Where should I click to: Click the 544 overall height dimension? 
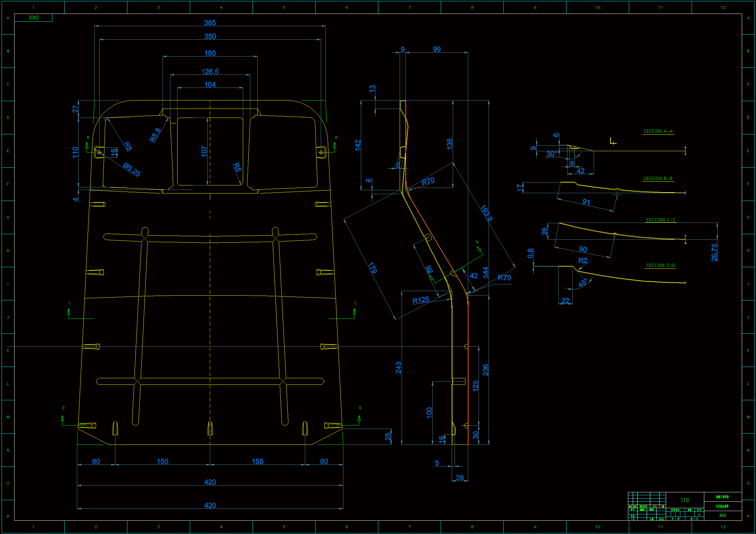485,272
